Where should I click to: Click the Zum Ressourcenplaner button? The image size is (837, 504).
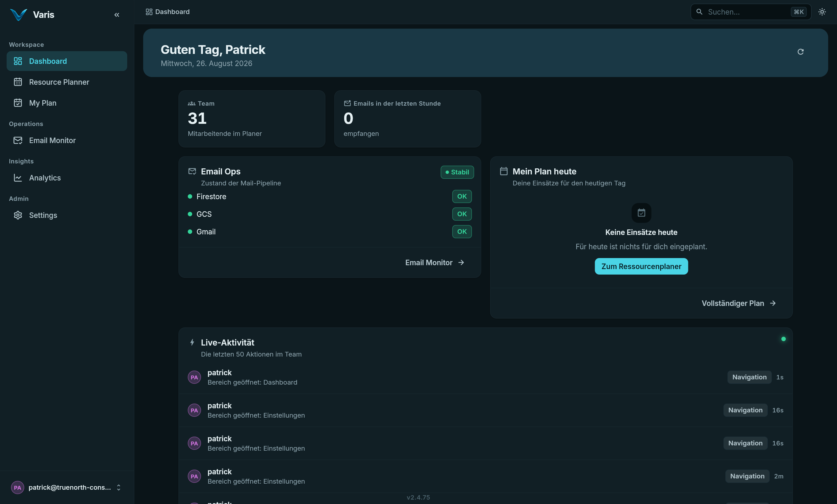(x=641, y=266)
